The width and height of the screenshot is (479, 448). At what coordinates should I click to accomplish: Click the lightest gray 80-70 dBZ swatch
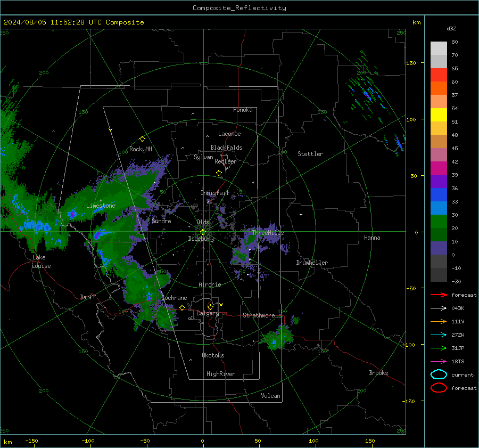coord(439,48)
